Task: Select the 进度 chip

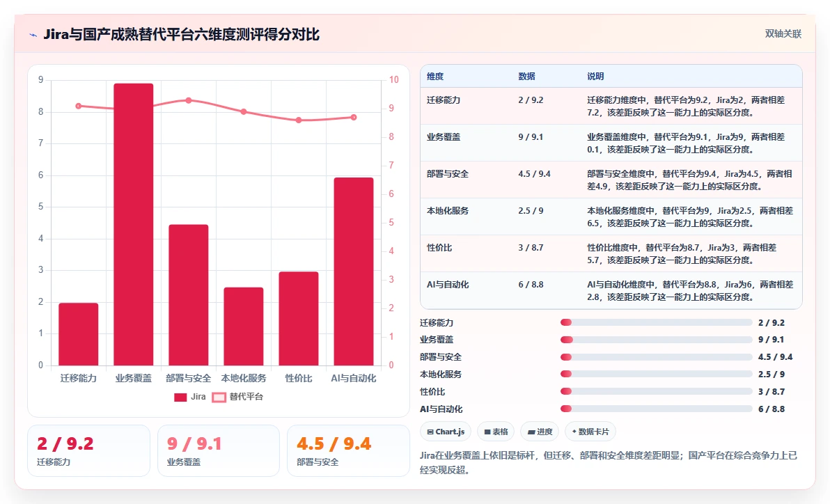Action: [x=540, y=432]
